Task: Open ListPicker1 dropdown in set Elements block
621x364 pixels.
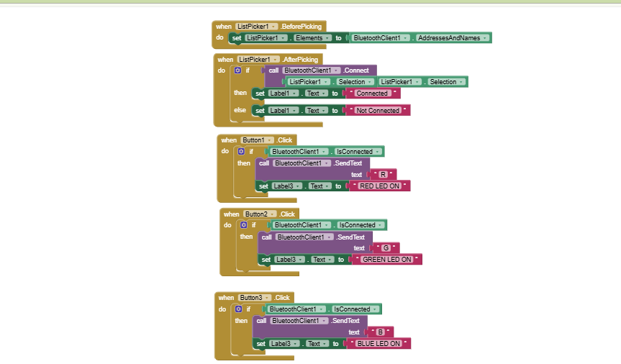Action: click(266, 38)
